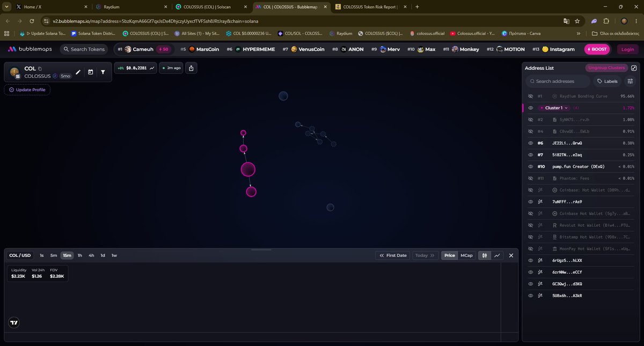Click the Search addresses field
This screenshot has width=644, height=346.
557,82
